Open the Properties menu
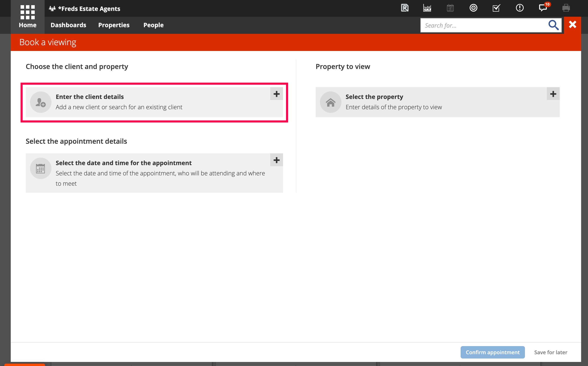The height and width of the screenshot is (366, 588). click(114, 25)
